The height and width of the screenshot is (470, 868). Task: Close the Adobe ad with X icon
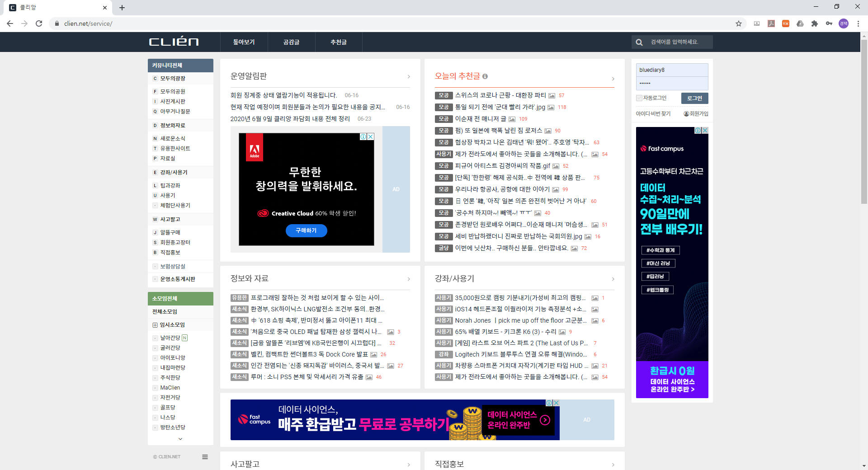(x=371, y=136)
